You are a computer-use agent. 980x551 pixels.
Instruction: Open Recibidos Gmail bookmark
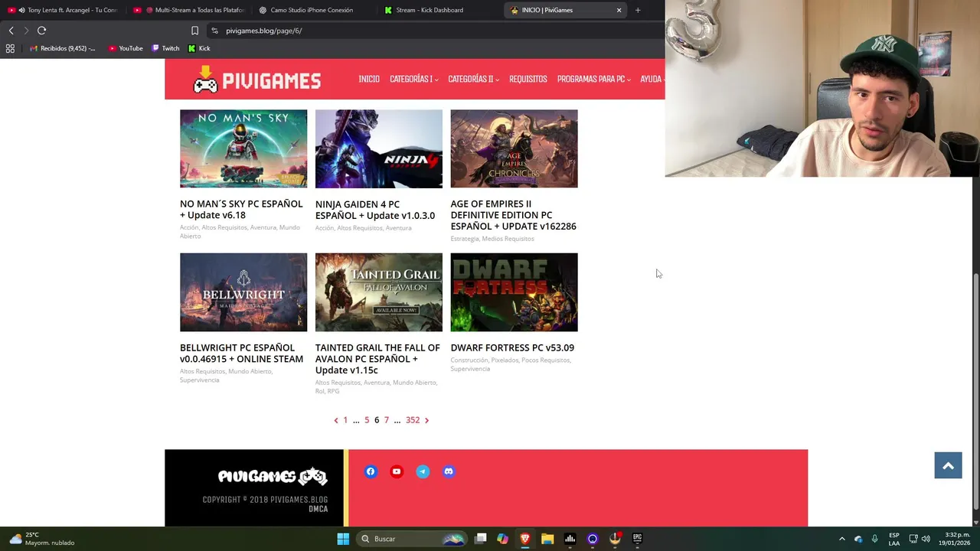(x=63, y=48)
